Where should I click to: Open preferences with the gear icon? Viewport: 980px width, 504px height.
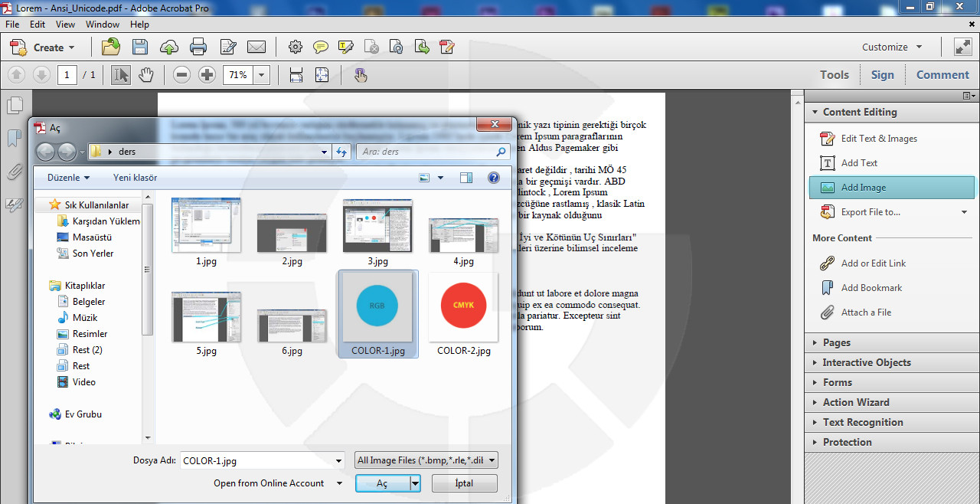point(296,47)
